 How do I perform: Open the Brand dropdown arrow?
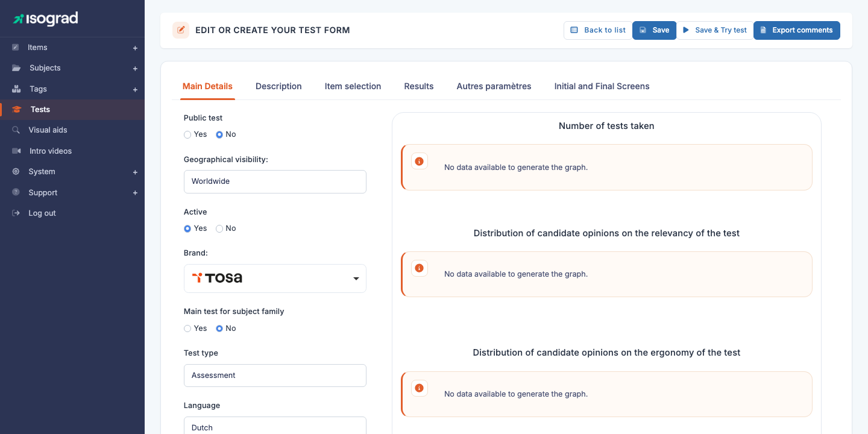pyautogui.click(x=356, y=278)
